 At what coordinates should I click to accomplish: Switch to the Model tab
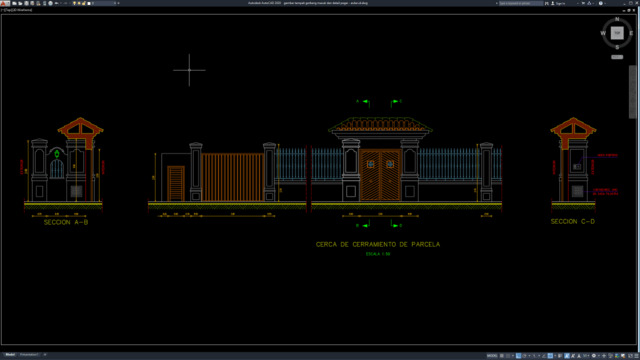click(10, 355)
